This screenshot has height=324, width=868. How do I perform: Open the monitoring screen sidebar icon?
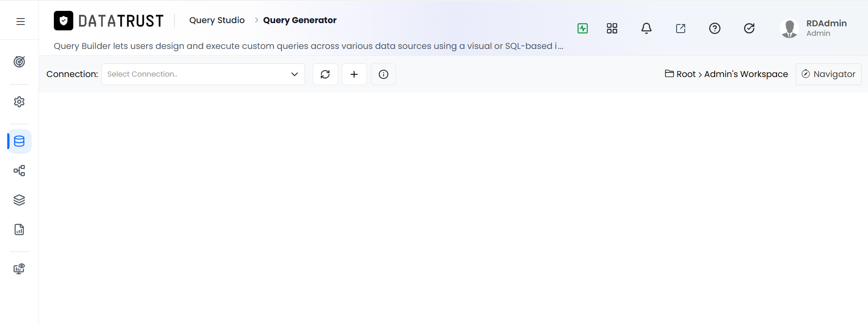pos(19,269)
